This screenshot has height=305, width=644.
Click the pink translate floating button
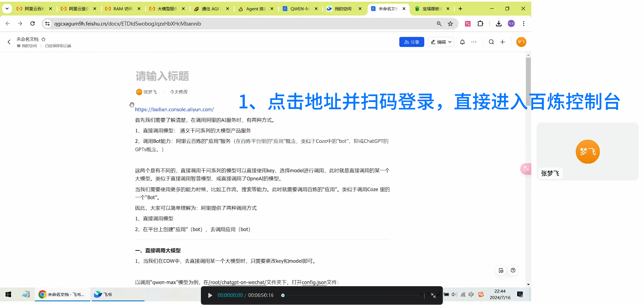click(x=526, y=169)
